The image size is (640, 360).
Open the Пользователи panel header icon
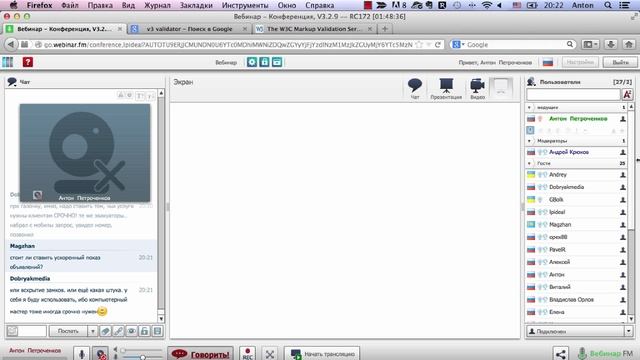(531, 82)
